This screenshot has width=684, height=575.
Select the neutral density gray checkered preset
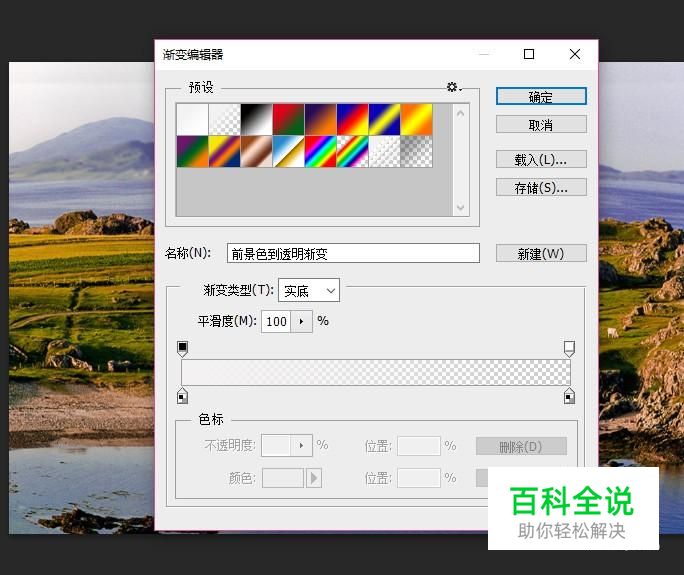click(x=417, y=151)
